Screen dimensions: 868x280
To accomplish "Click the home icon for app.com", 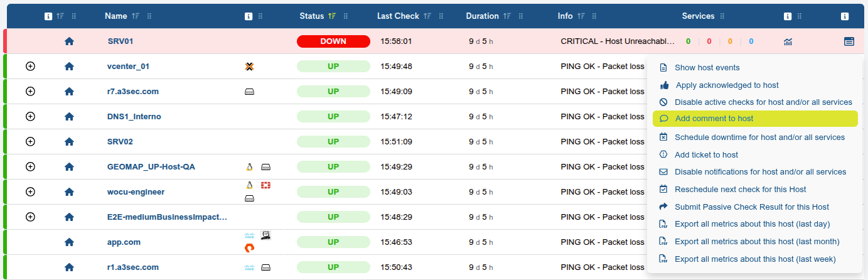I will click(69, 242).
